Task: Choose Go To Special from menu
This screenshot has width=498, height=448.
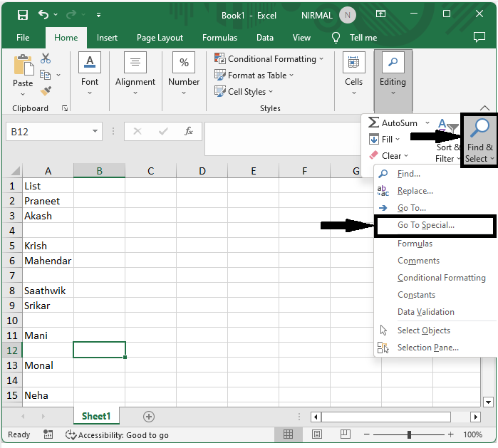Action: [425, 226]
